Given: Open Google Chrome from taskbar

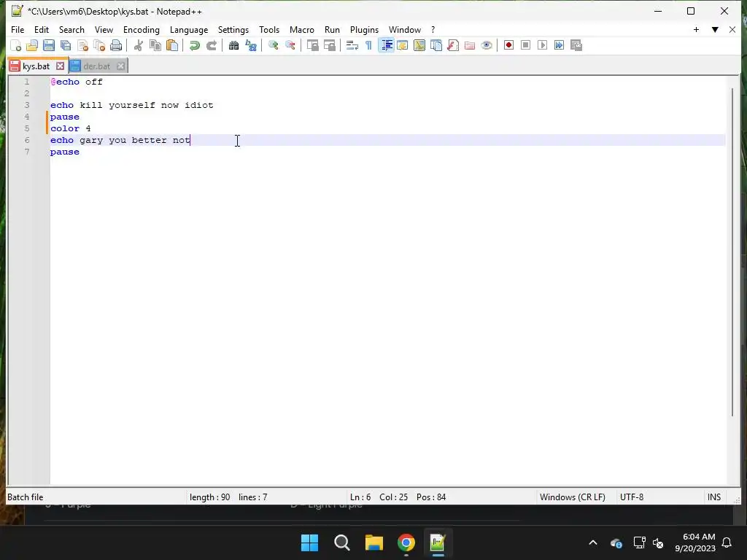Looking at the screenshot, I should [x=406, y=542].
